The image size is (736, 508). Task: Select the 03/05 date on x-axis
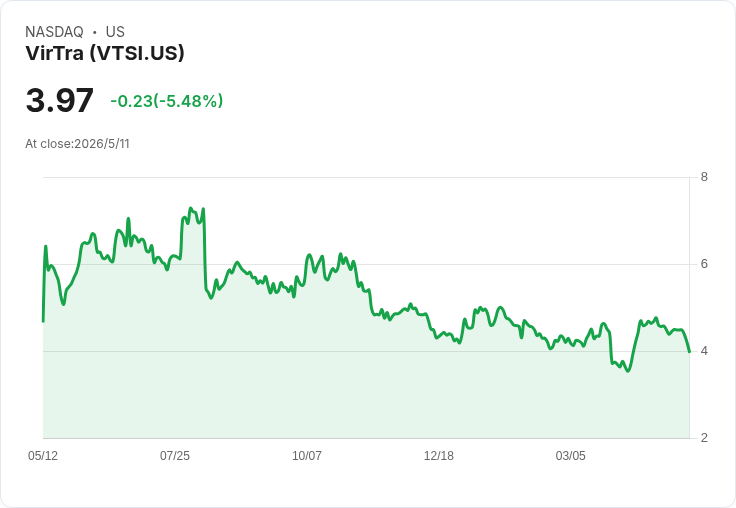(570, 455)
